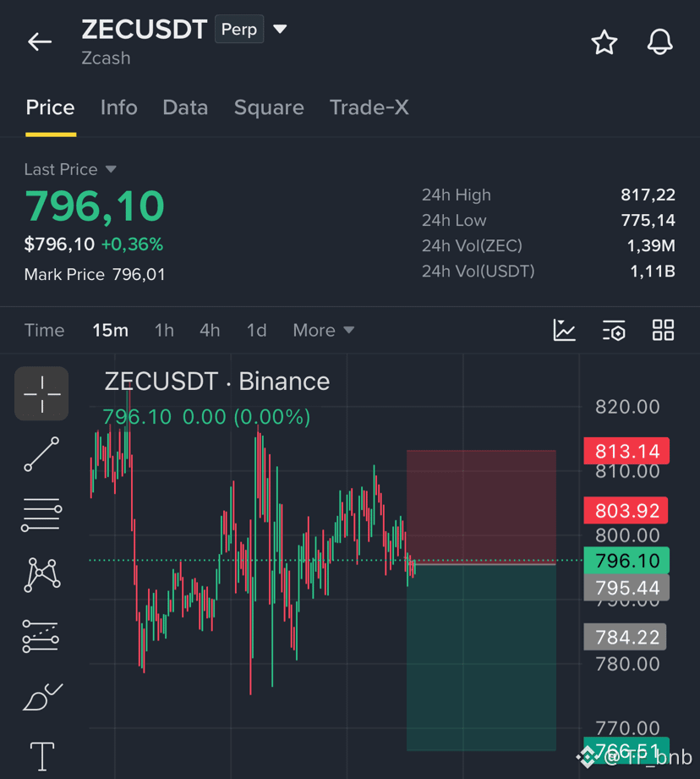Click the red 813.14 stop price label
The width and height of the screenshot is (700, 779).
pyautogui.click(x=626, y=451)
